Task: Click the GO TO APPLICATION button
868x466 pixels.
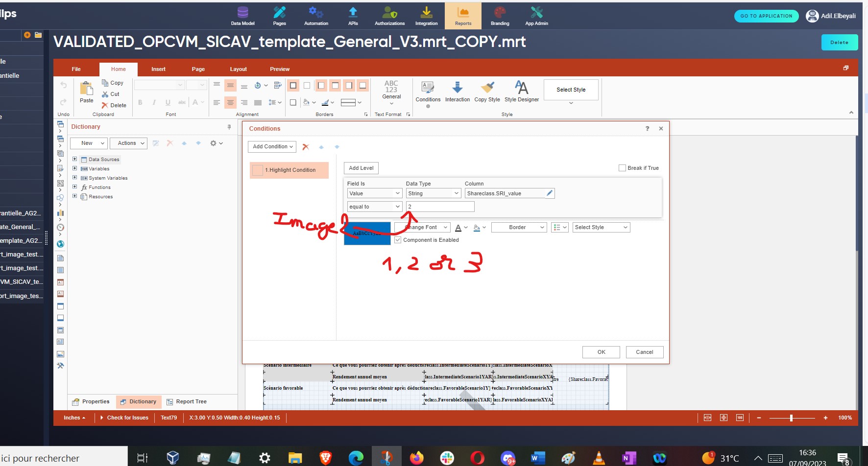Action: pyautogui.click(x=766, y=16)
